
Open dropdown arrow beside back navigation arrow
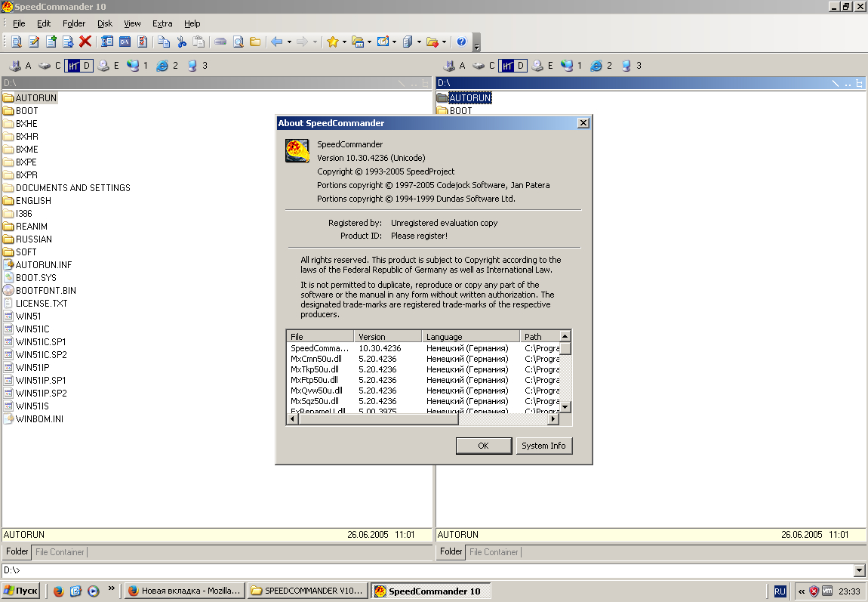coord(288,42)
